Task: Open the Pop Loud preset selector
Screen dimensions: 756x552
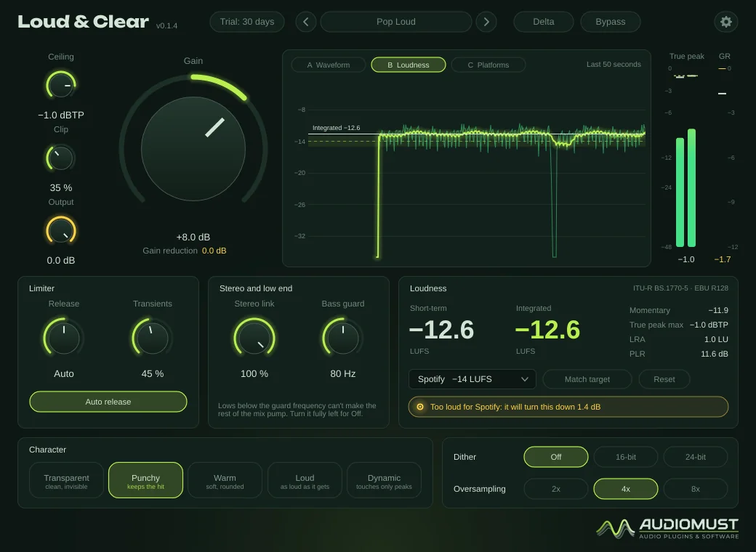Action: [x=396, y=22]
